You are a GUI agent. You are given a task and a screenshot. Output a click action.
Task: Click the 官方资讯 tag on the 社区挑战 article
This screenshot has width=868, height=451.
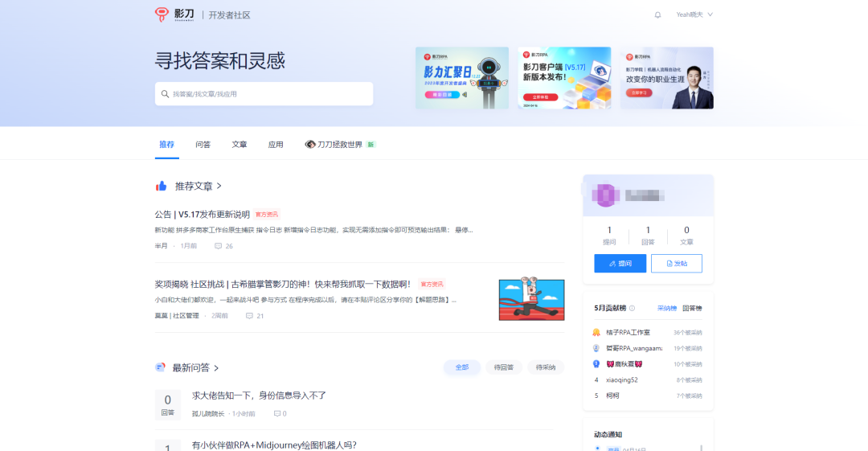tap(432, 285)
